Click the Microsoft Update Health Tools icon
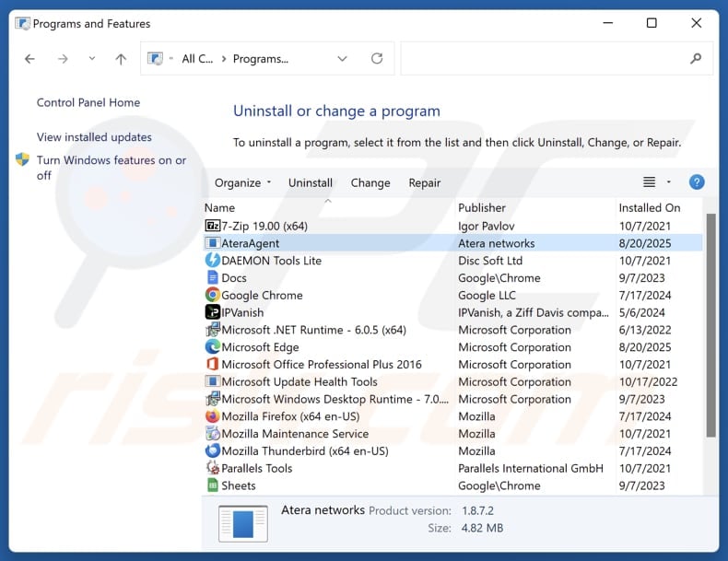The image size is (728, 561). pyautogui.click(x=212, y=381)
